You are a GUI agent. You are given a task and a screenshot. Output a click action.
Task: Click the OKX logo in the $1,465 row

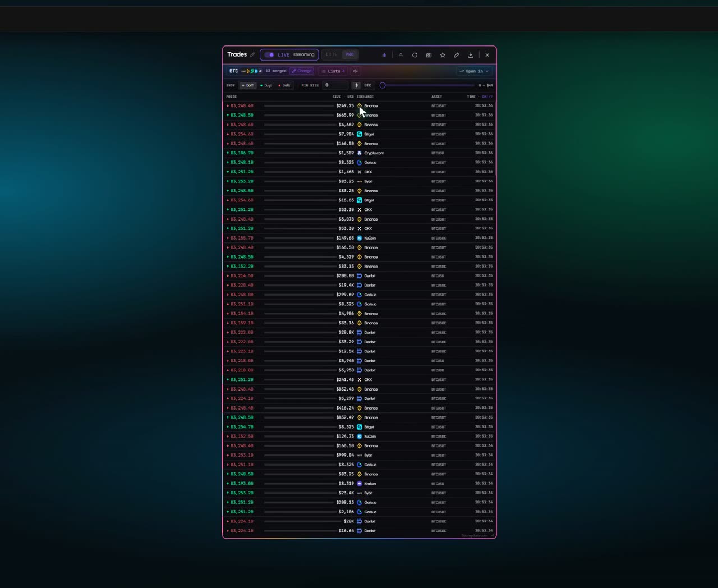point(360,172)
